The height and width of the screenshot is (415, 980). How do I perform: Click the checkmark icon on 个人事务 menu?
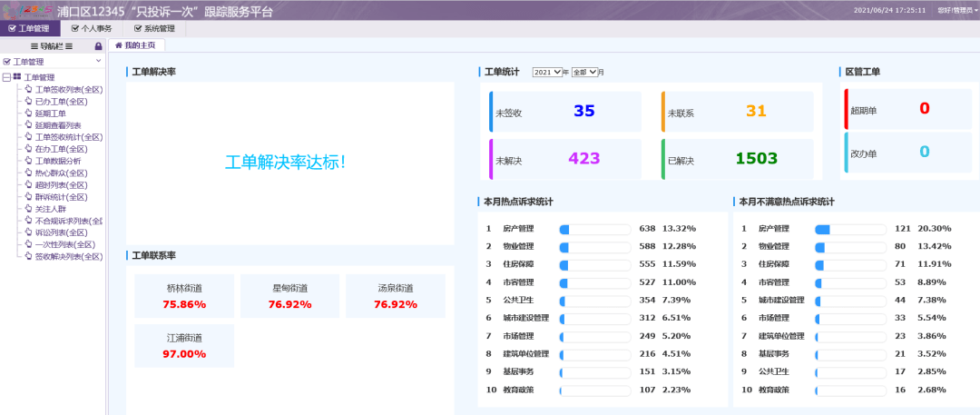pyautogui.click(x=75, y=28)
